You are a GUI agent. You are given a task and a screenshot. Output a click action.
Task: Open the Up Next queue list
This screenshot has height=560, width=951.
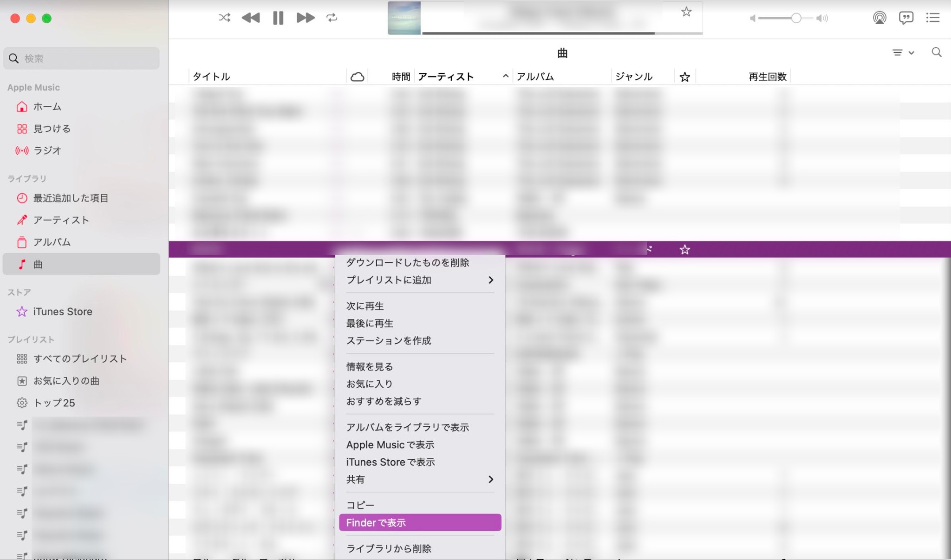click(x=932, y=18)
